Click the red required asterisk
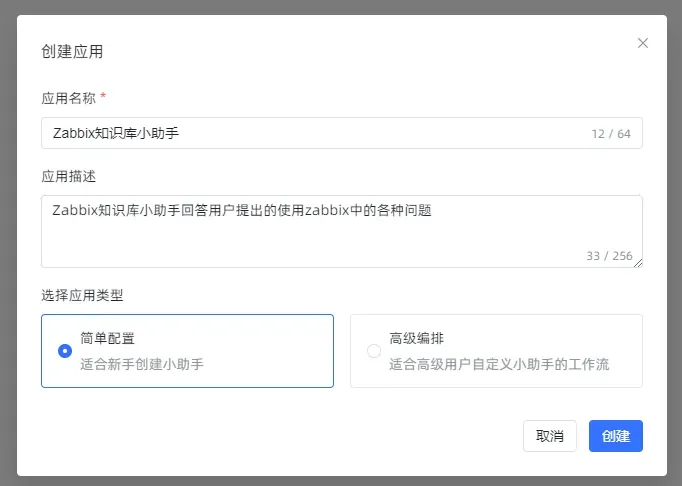Image resolution: width=682 pixels, height=486 pixels. pos(104,96)
